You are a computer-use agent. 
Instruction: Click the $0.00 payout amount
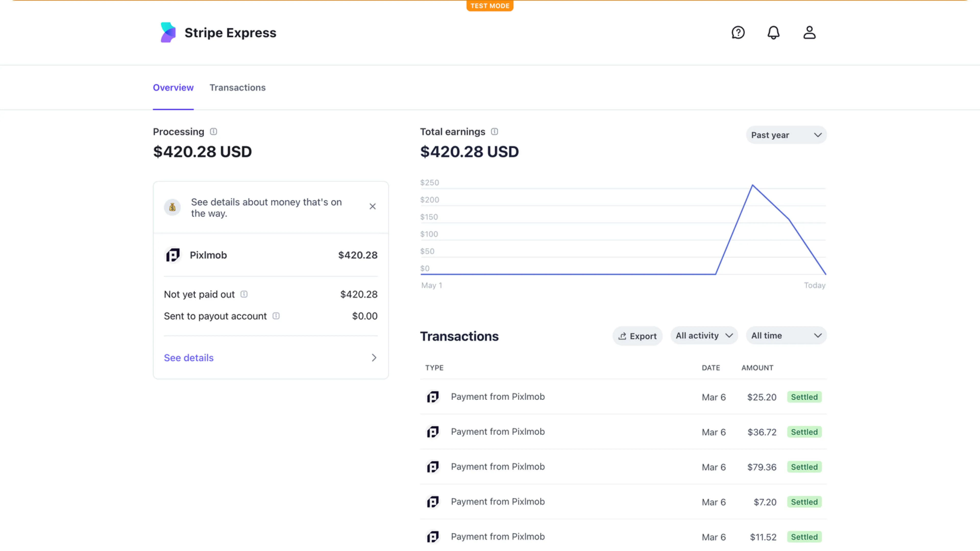tap(364, 316)
